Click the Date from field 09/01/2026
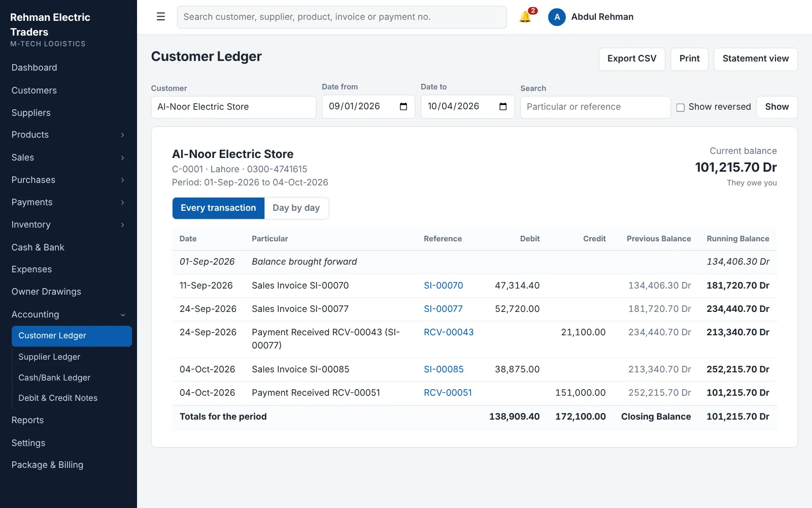The image size is (812, 508). (x=368, y=107)
